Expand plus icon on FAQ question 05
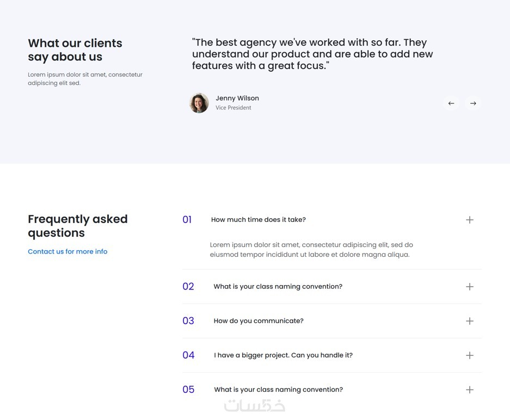The width and height of the screenshot is (510, 420). tap(470, 390)
